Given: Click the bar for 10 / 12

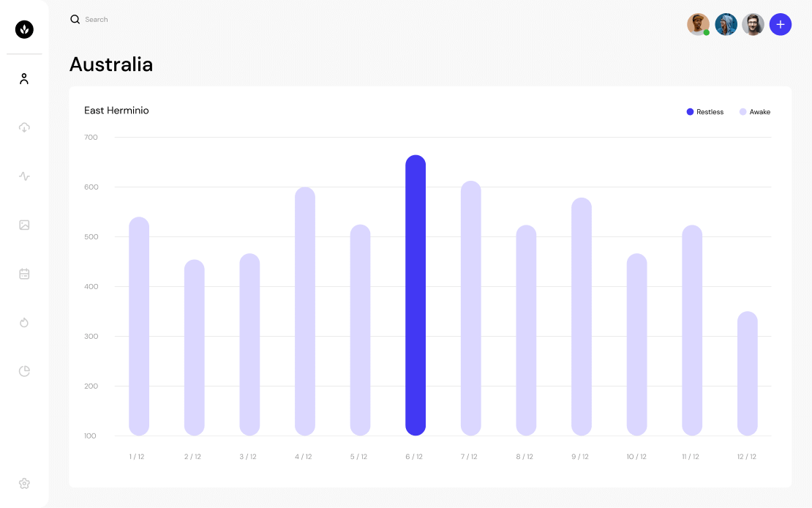Looking at the screenshot, I should coord(637,345).
